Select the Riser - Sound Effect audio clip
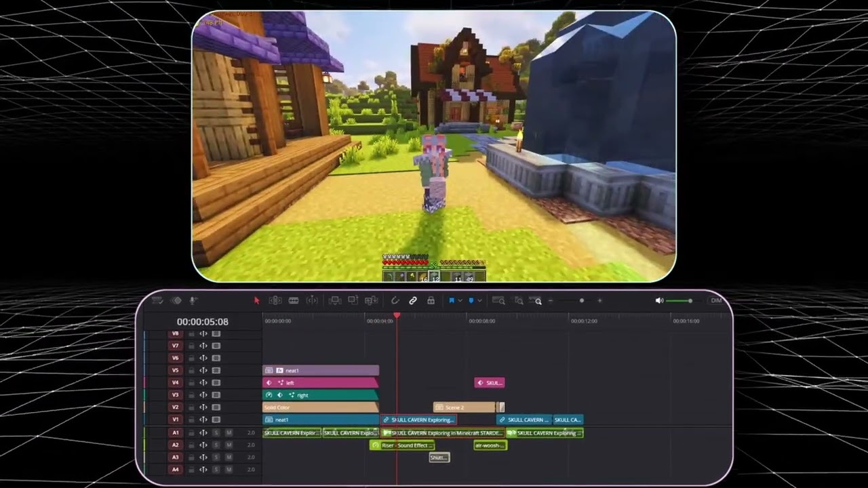 [401, 445]
